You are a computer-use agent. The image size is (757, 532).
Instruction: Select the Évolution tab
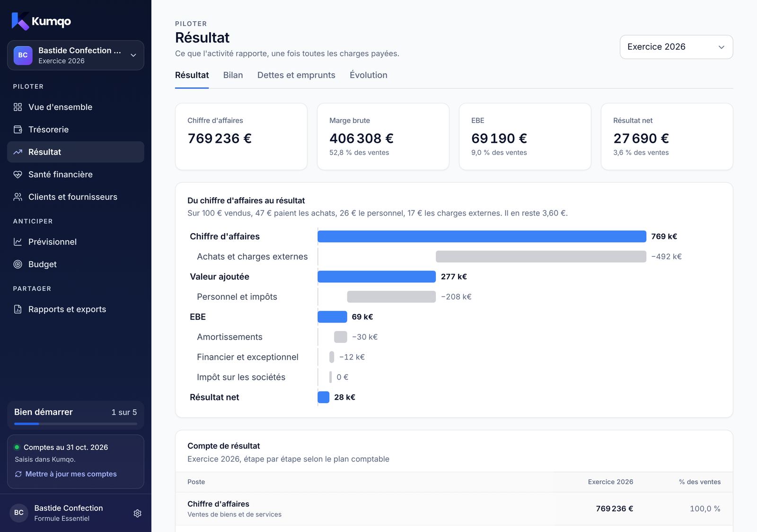[x=368, y=75]
